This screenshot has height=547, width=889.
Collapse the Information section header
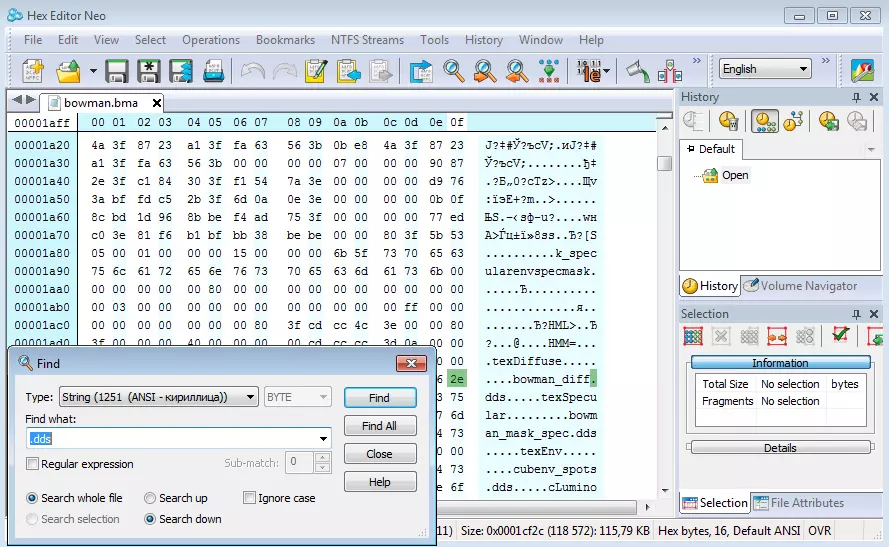click(780, 363)
